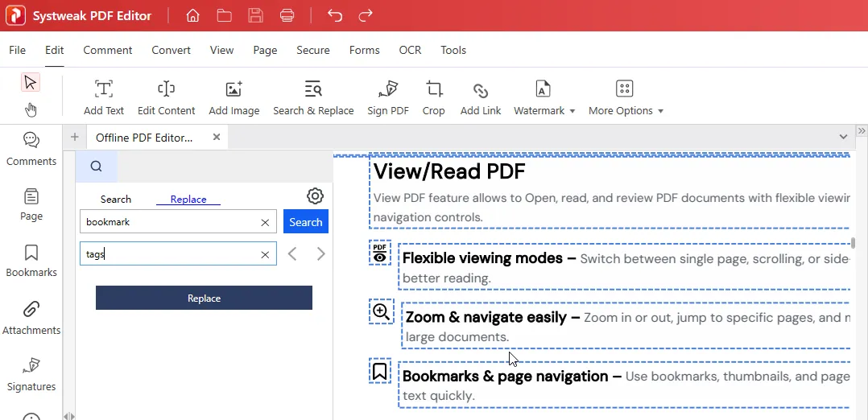Open the Convert menu
This screenshot has width=868, height=420.
[171, 50]
